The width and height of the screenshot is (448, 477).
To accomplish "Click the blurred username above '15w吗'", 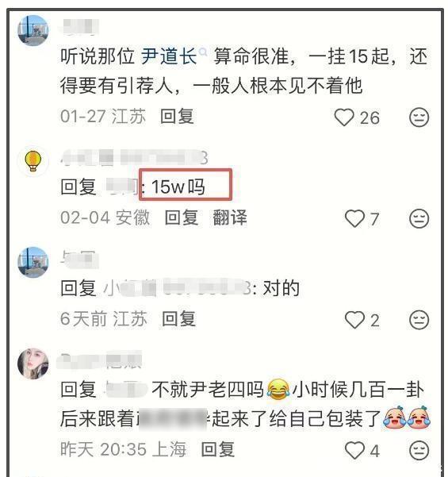I will click(x=134, y=158).
